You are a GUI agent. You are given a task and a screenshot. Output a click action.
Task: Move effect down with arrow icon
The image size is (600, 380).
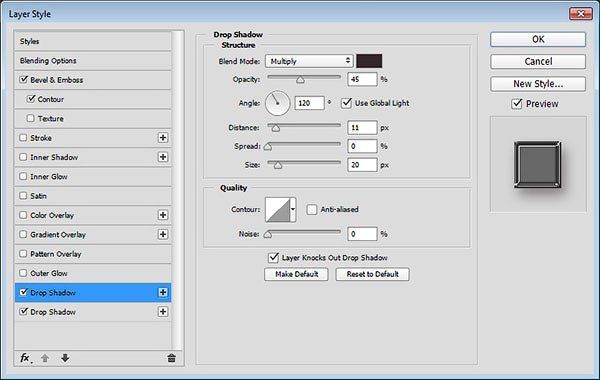click(x=65, y=358)
